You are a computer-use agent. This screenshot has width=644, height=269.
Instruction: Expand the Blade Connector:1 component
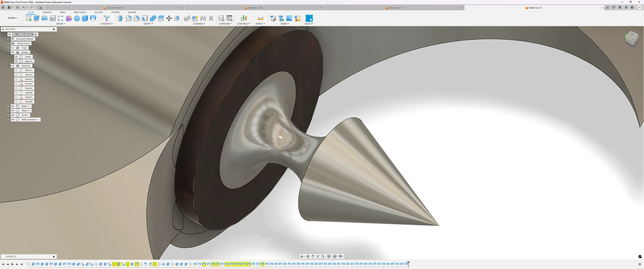pos(8,120)
